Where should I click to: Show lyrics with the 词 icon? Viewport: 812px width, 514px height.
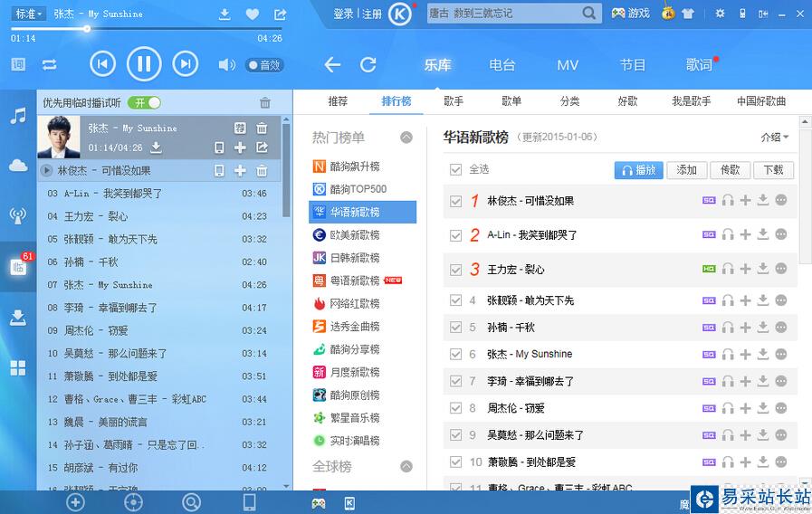pos(18,65)
